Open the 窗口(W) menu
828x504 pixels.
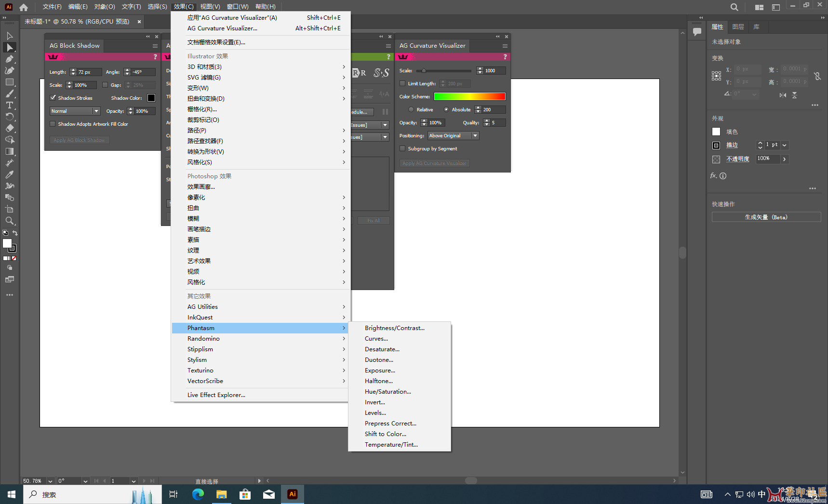click(238, 7)
